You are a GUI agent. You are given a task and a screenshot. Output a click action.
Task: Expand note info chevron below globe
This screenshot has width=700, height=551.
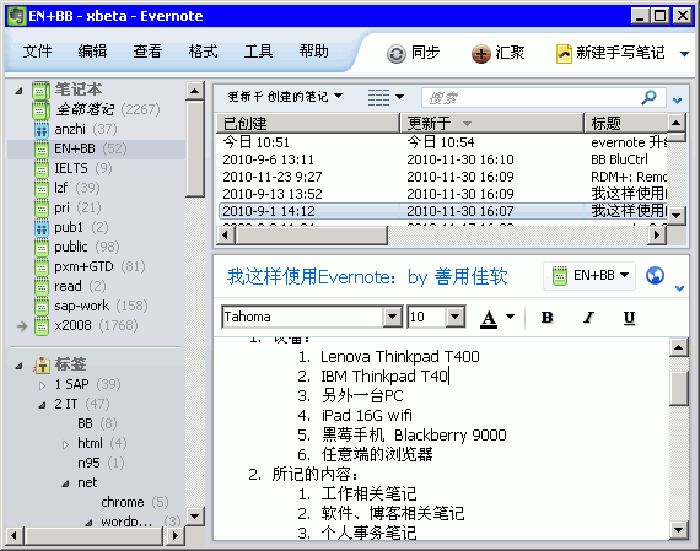[x=679, y=288]
